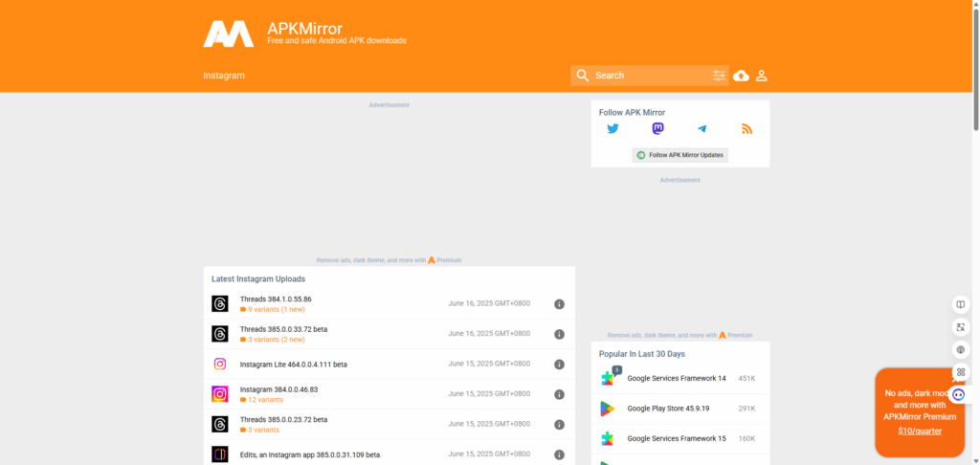Click the apps grid icon in the side panel
Screen dimensions: 980x465
point(961,372)
